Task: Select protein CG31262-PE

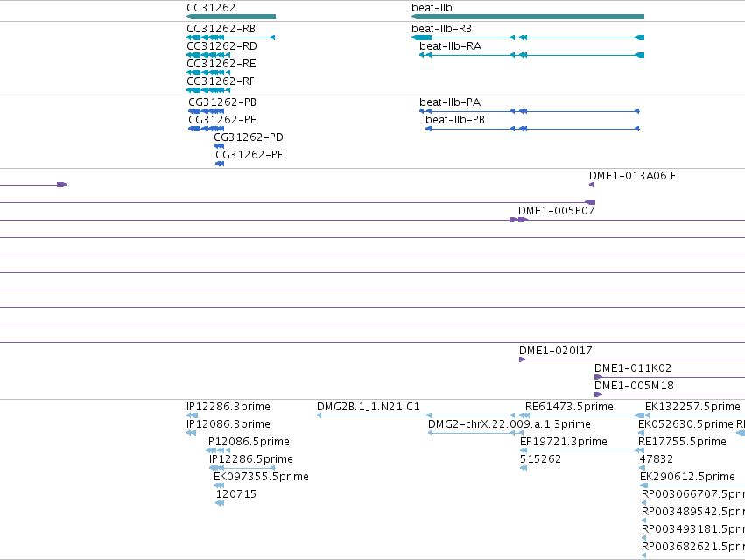Action: coord(222,120)
